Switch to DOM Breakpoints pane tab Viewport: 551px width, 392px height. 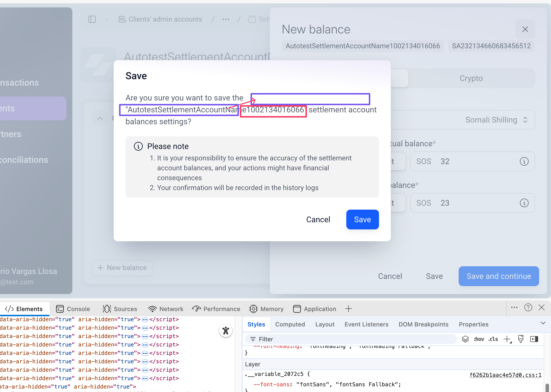[x=423, y=324]
